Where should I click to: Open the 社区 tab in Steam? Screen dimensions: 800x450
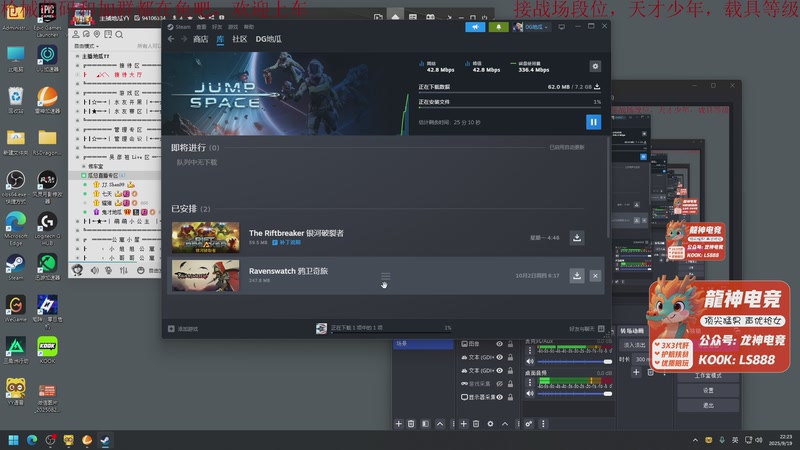pos(239,39)
